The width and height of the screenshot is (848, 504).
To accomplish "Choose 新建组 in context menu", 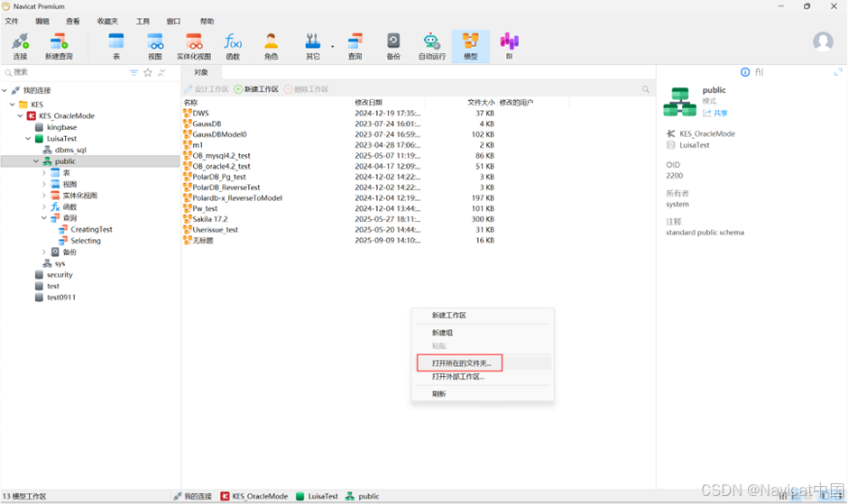I will [x=483, y=333].
